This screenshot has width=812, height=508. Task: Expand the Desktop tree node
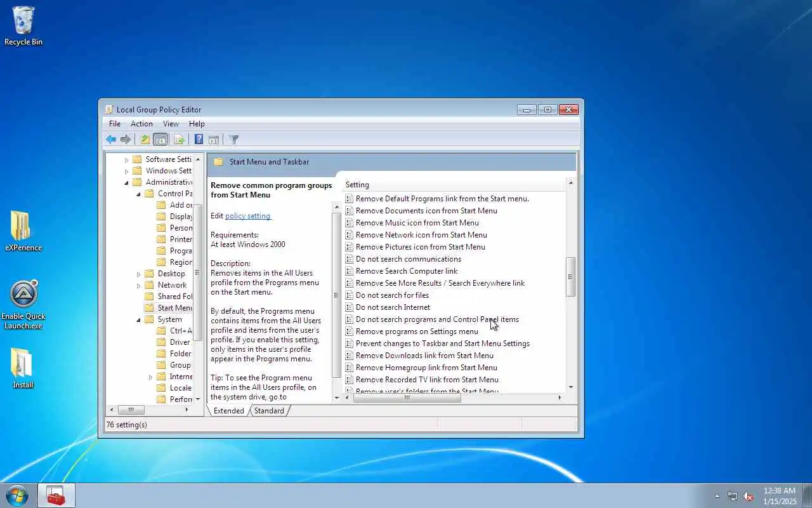click(x=138, y=274)
